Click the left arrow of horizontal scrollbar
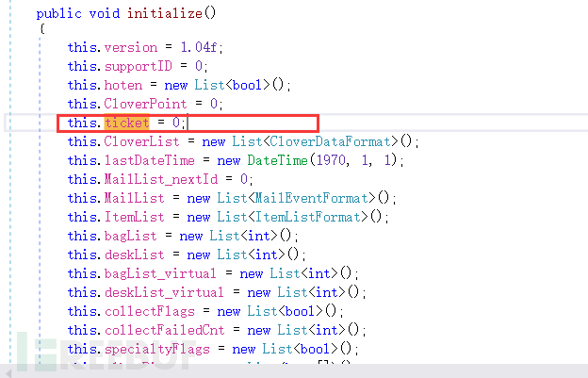 point(8,373)
